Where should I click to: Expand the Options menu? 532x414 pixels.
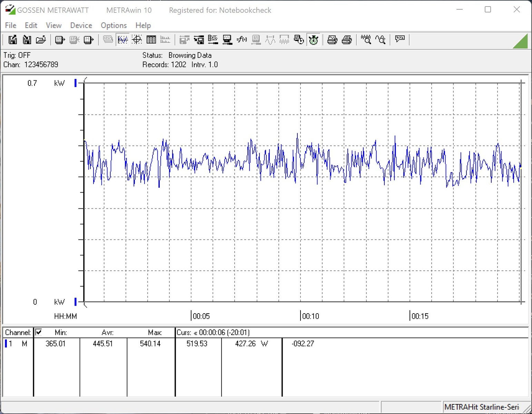click(114, 26)
